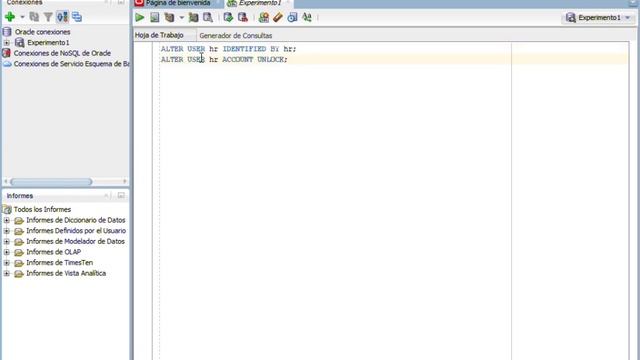Select Informes de OLAP label
The width and height of the screenshot is (640, 360).
tap(53, 252)
